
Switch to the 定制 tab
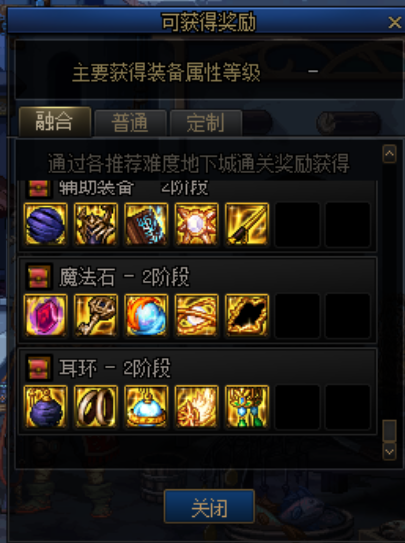[206, 123]
